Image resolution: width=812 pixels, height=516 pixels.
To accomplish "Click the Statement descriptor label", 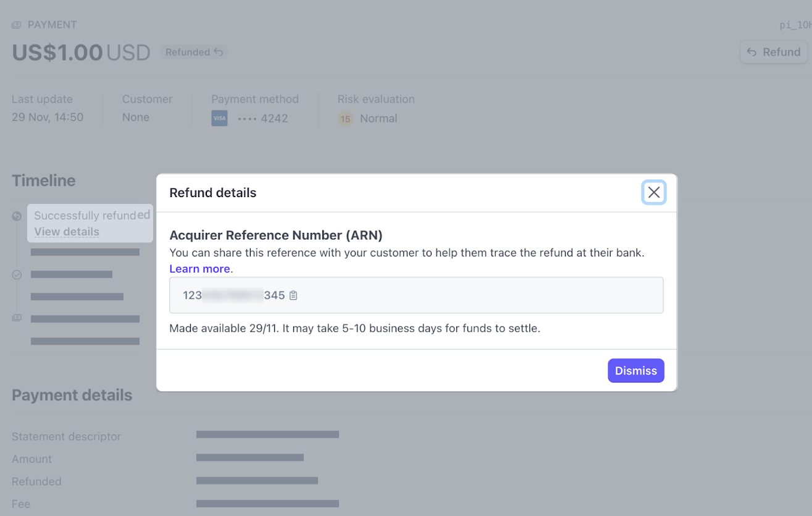I will (x=66, y=436).
